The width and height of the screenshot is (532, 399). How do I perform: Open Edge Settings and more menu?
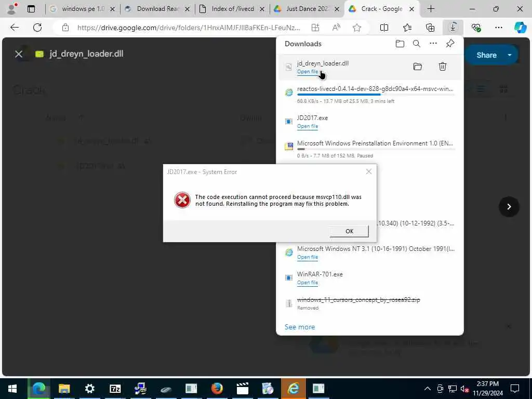[x=498, y=28]
